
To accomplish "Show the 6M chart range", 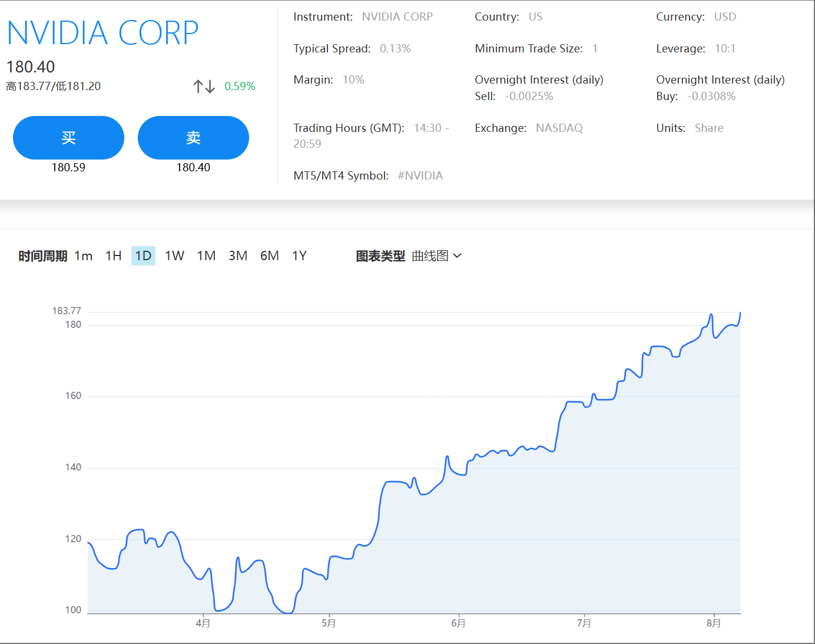I will tap(270, 256).
